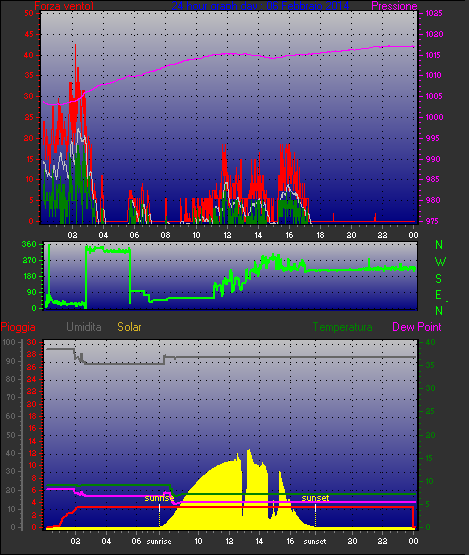Click the Umidita legend label
The height and width of the screenshot is (555, 469).
pos(84,327)
